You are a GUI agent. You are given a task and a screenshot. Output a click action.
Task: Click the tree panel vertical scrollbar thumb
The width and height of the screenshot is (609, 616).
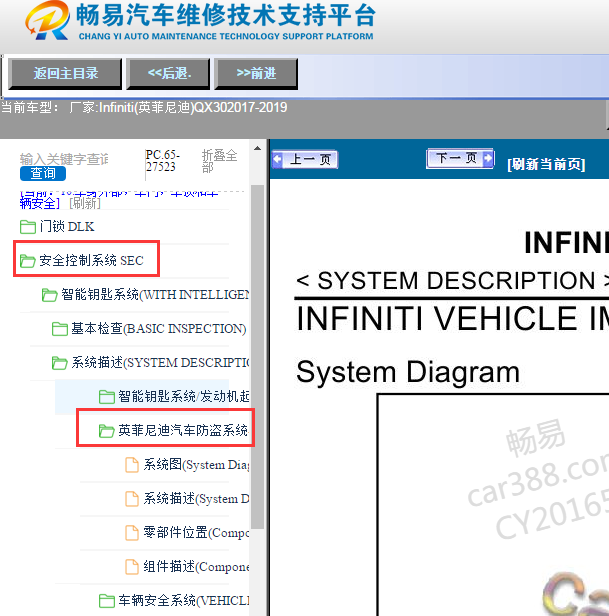[x=257, y=357]
